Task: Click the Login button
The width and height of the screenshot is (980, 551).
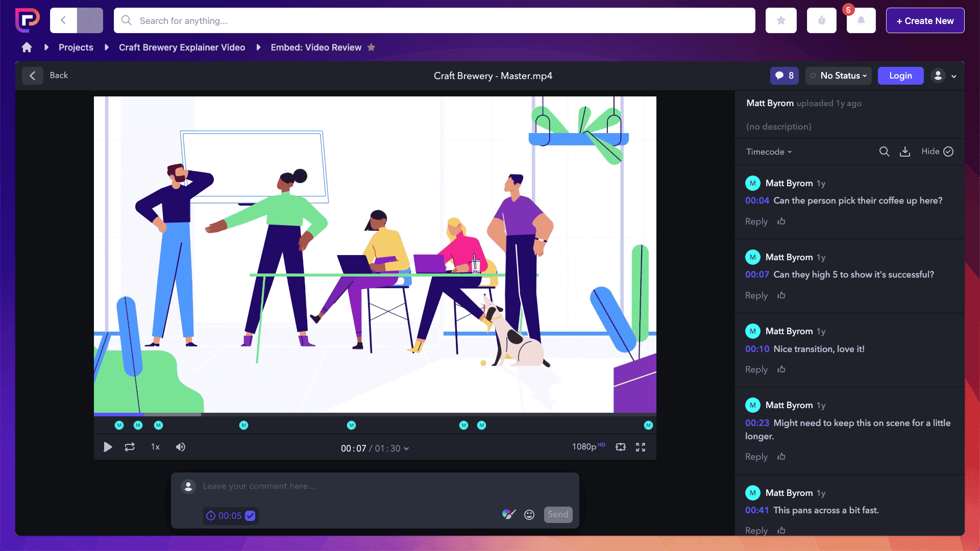Action: click(900, 76)
